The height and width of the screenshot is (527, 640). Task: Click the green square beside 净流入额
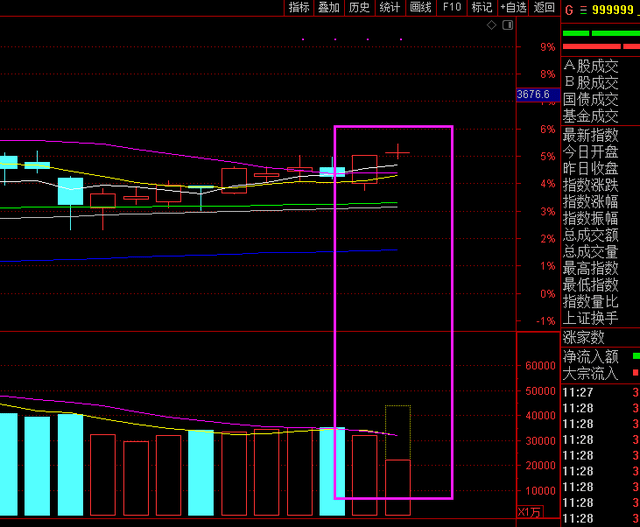pyautogui.click(x=636, y=356)
